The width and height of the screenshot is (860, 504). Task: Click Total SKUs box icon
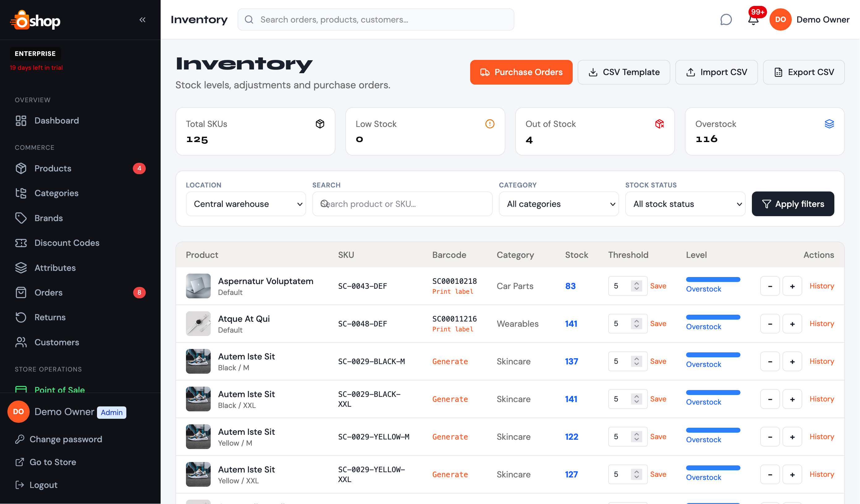320,124
